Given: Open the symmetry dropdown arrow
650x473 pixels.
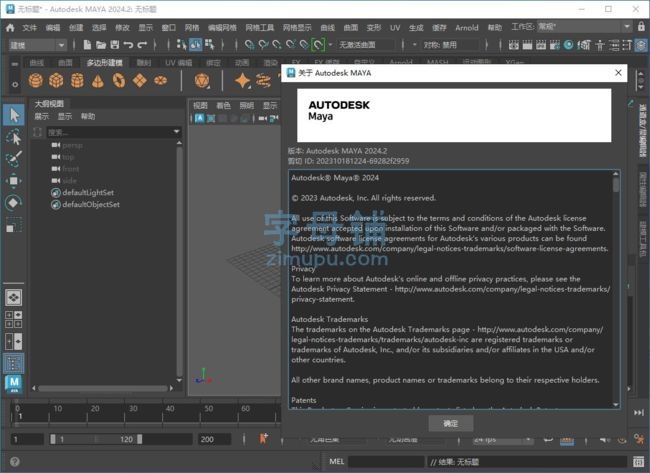Looking at the screenshot, I should coord(414,44).
